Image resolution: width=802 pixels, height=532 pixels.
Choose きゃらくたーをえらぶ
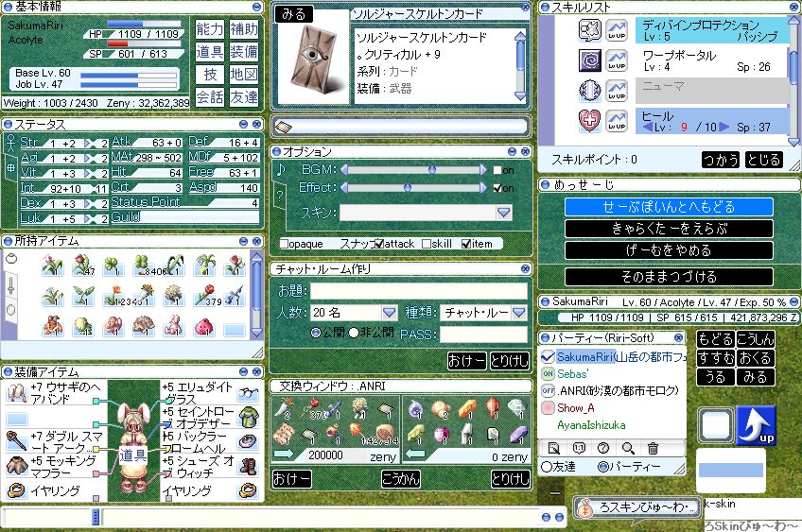click(x=669, y=229)
